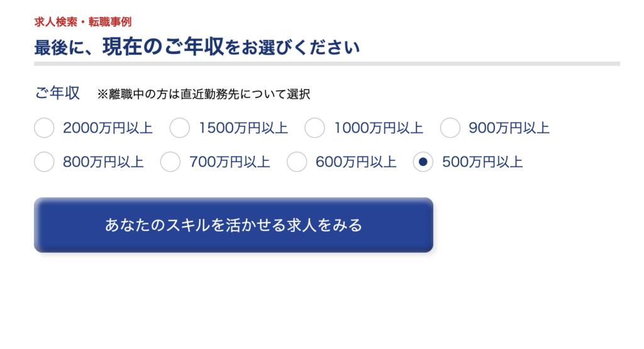Select the 600万円以上 radio button
The image size is (644, 349).
click(297, 162)
